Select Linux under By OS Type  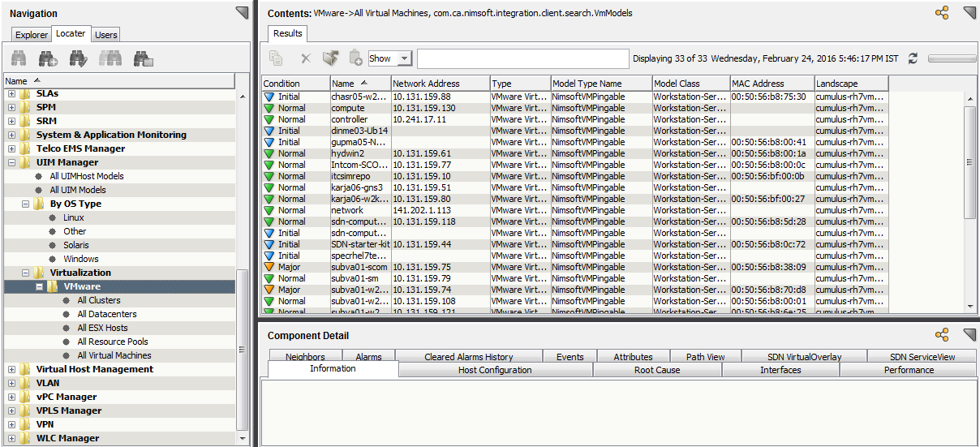[x=74, y=217]
